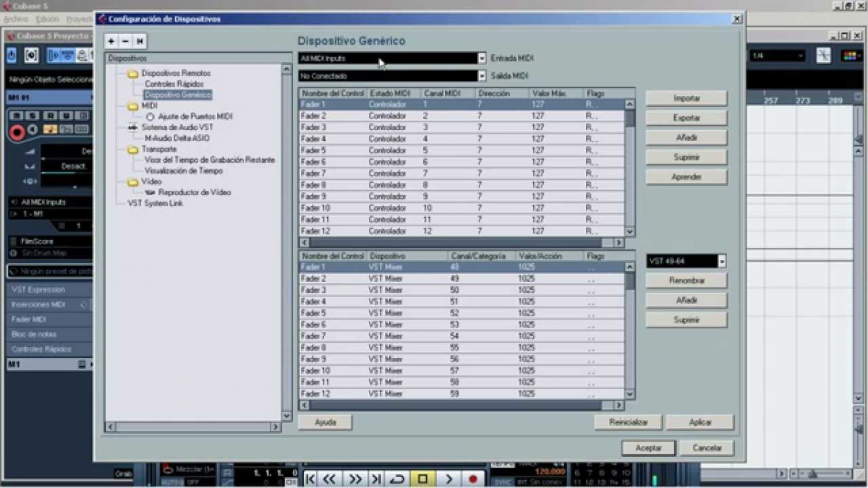This screenshot has width=868, height=488.
Task: Click the lower Añade button
Action: click(x=686, y=300)
